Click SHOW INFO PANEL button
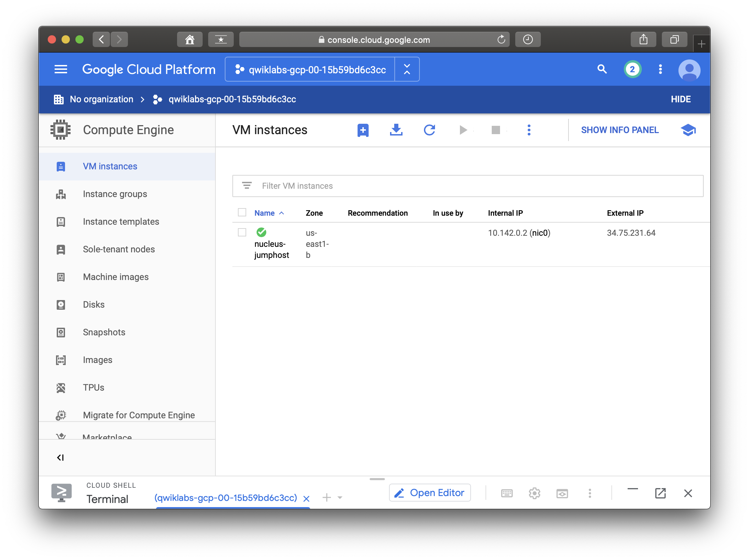This screenshot has width=749, height=560. click(620, 130)
